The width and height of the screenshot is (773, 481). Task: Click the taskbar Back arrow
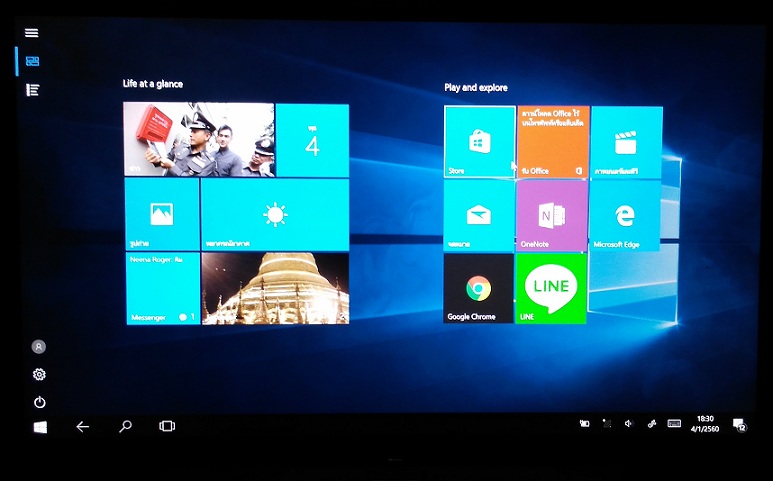82,426
